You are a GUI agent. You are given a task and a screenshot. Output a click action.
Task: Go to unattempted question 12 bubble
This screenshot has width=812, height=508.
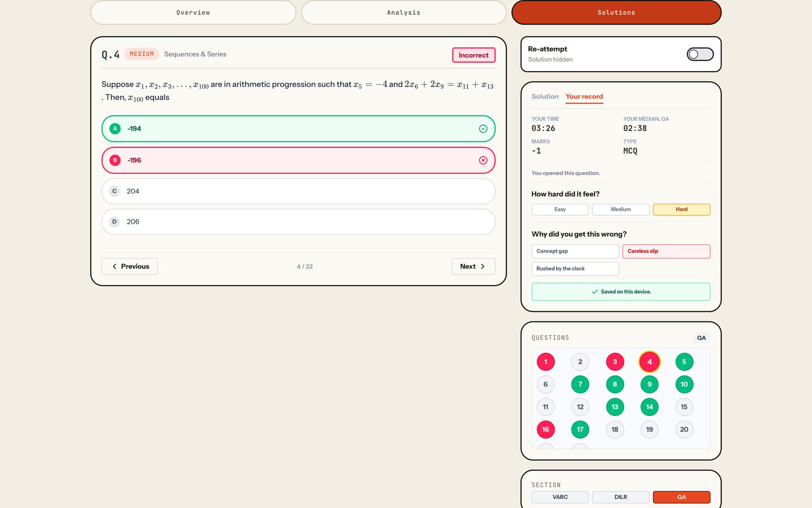click(x=580, y=407)
